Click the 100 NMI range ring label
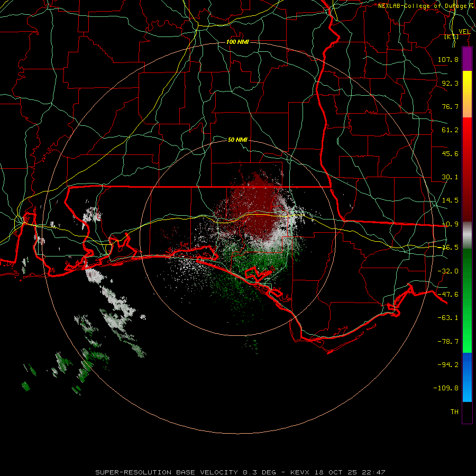 click(237, 42)
